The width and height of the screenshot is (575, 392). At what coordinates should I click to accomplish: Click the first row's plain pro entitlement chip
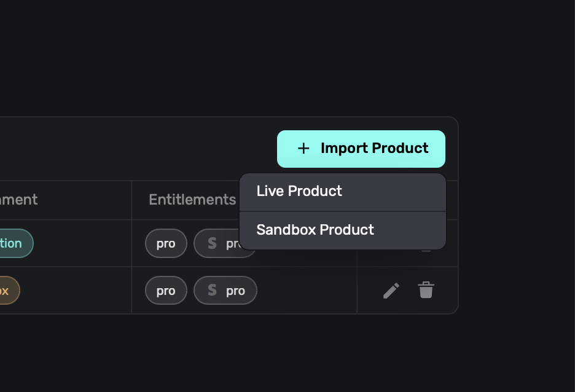click(166, 243)
